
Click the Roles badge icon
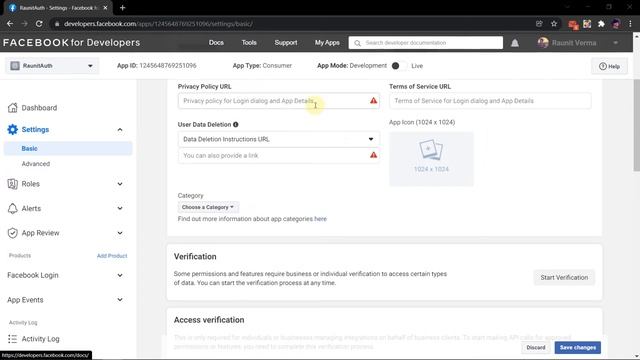pos(13,184)
